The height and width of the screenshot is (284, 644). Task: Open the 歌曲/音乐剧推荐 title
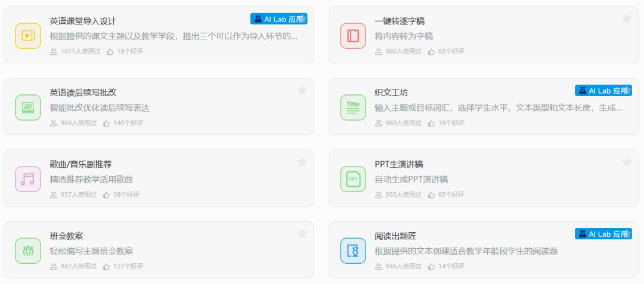[x=80, y=165]
